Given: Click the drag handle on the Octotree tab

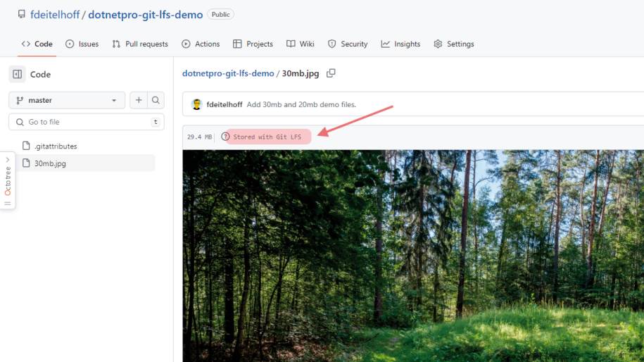Looking at the screenshot, I should pyautogui.click(x=8, y=204).
